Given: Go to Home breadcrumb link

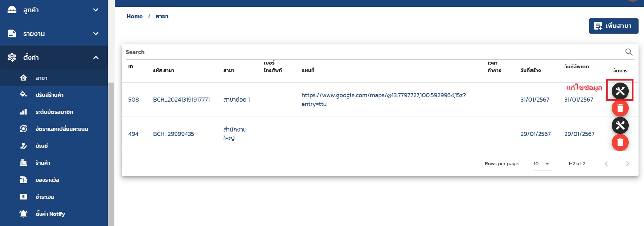Looking at the screenshot, I should (x=135, y=16).
